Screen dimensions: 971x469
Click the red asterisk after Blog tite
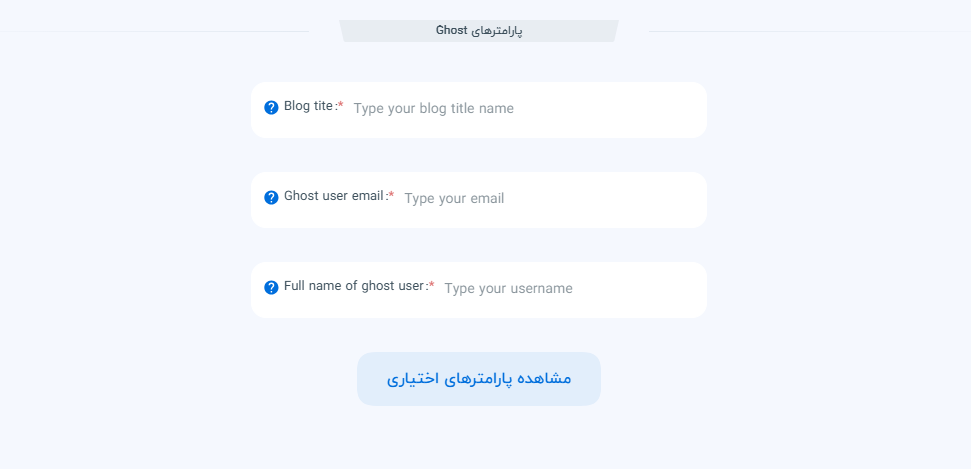point(340,106)
